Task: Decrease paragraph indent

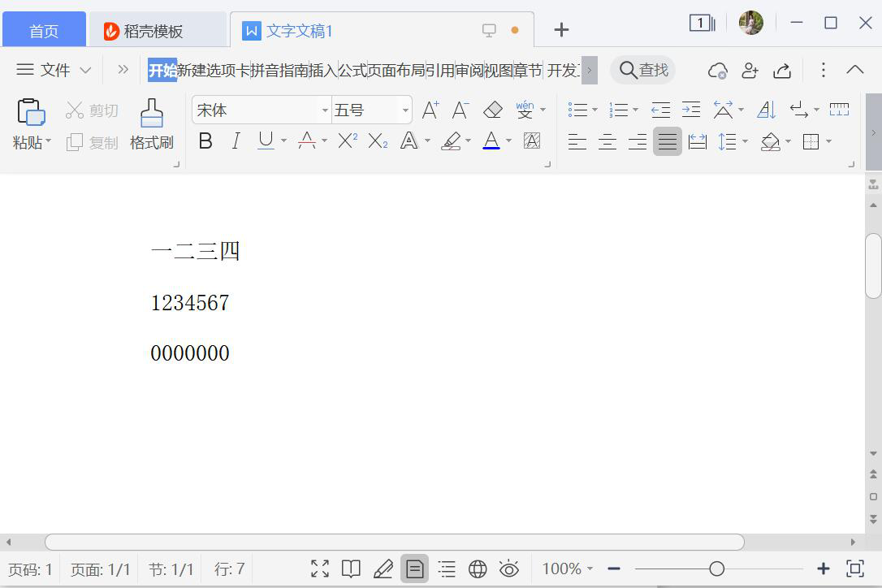Action: click(660, 110)
